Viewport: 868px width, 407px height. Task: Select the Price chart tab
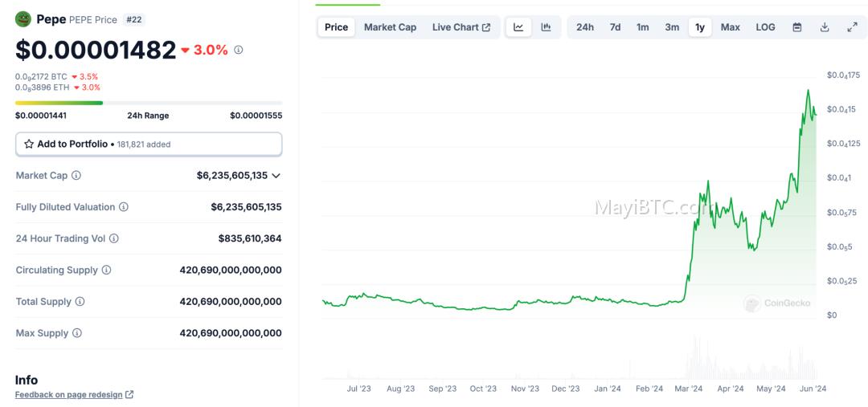(x=337, y=27)
